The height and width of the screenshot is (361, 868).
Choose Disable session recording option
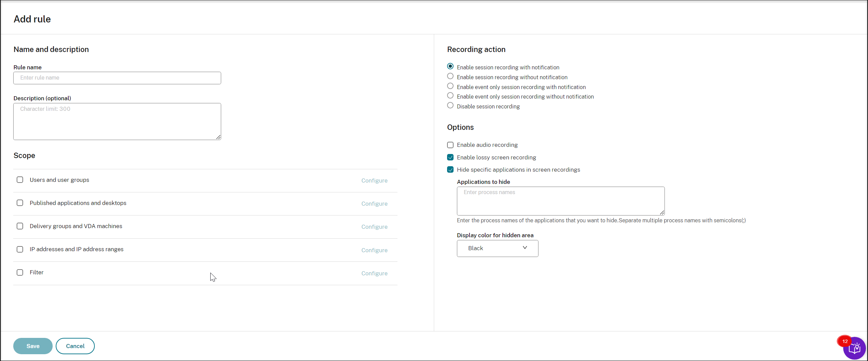450,106
